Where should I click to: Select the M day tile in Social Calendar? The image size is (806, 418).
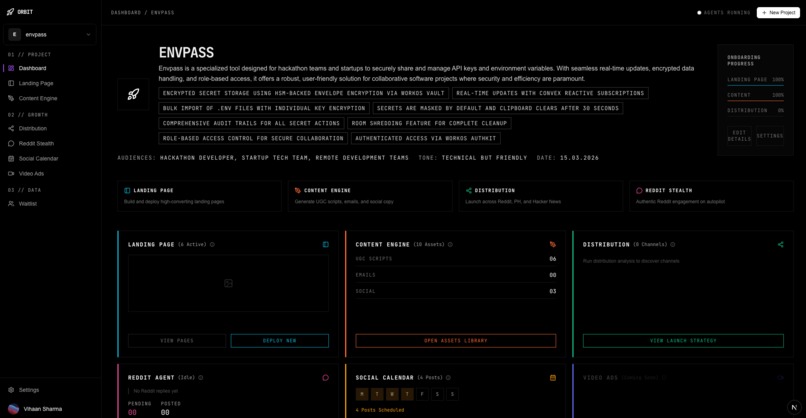coord(362,394)
